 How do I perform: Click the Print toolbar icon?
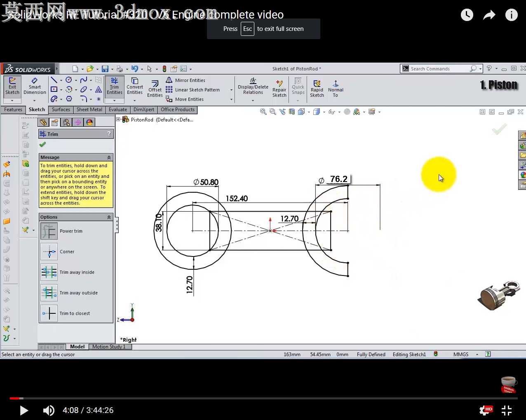coord(120,69)
